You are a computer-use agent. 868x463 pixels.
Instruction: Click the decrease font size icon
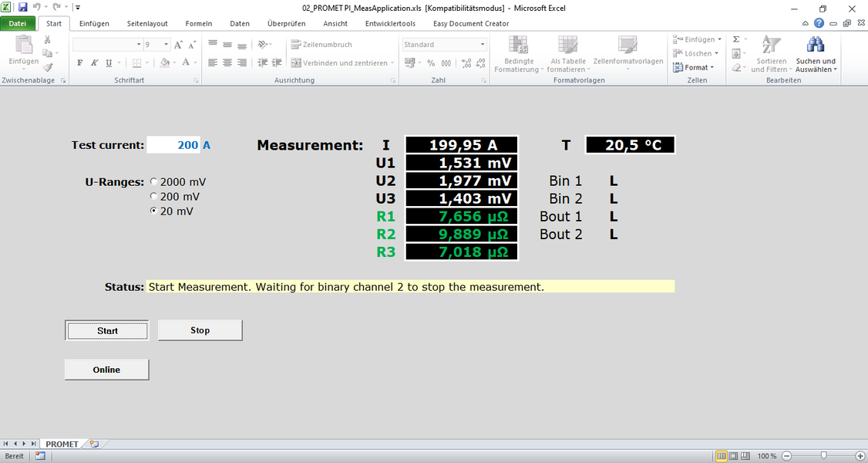coord(192,45)
